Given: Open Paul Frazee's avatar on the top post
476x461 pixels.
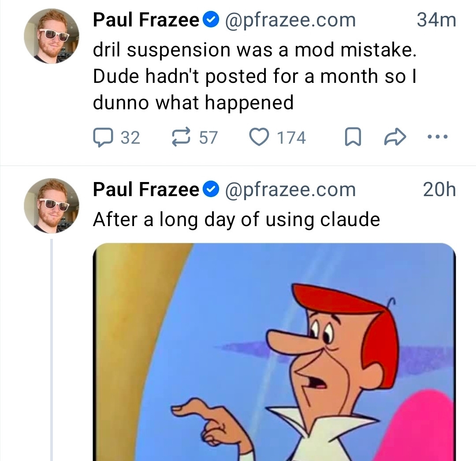Looking at the screenshot, I should (52, 36).
